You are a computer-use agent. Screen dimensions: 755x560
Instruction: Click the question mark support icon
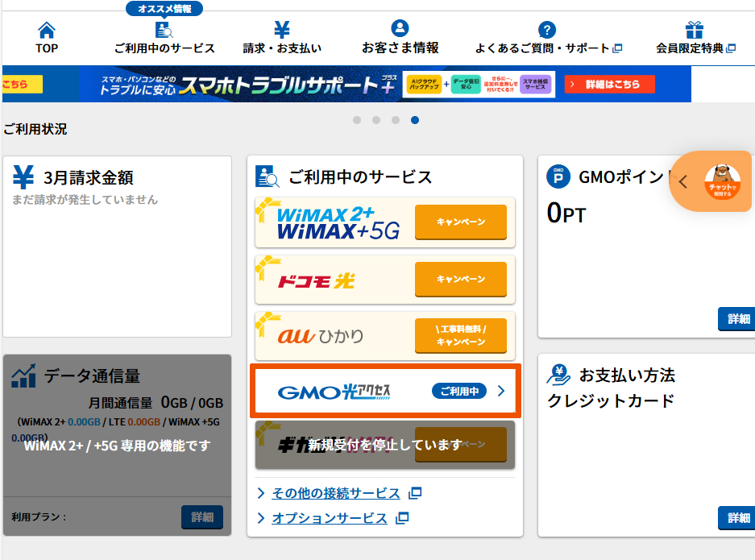pyautogui.click(x=546, y=27)
